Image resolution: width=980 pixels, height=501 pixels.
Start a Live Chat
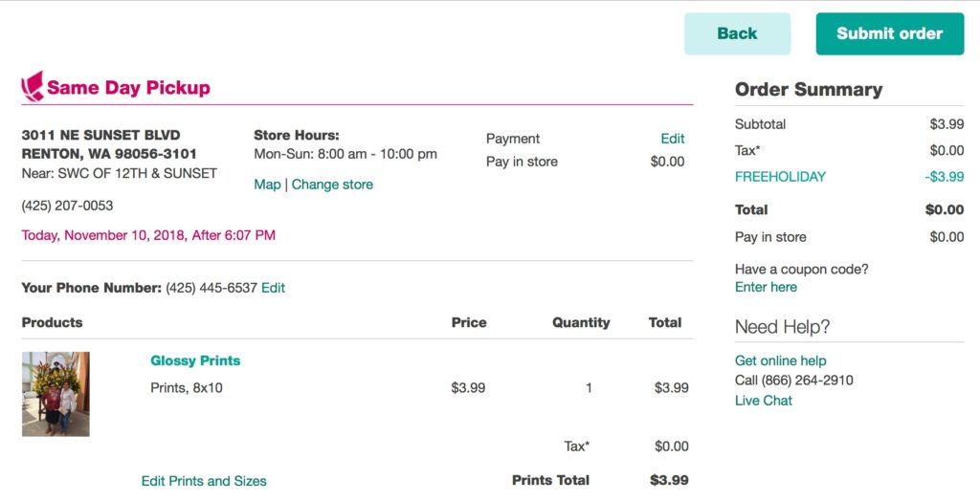pyautogui.click(x=763, y=401)
